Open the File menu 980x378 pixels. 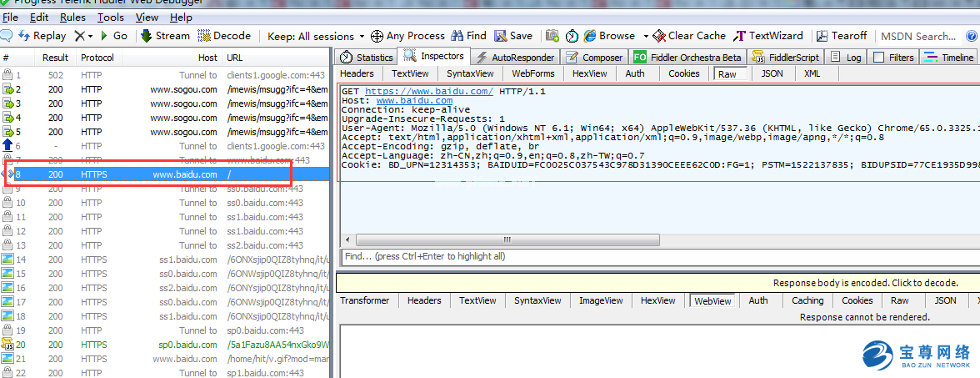coord(11,18)
